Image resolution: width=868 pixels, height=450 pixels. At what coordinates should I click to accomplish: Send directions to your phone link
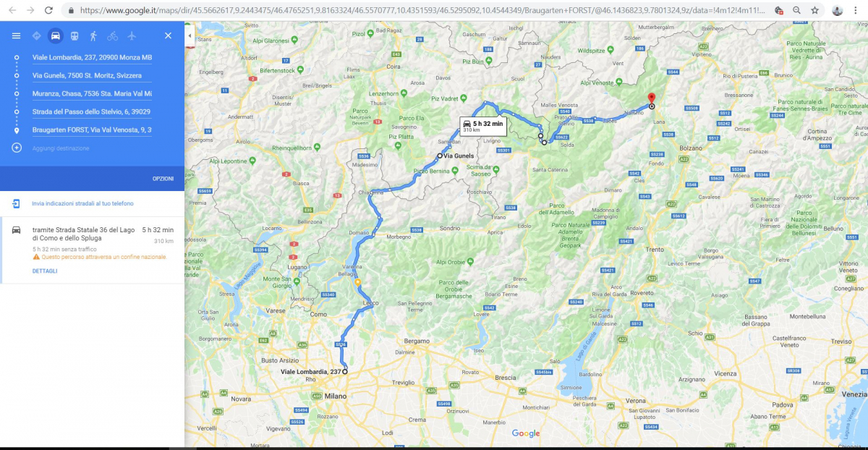click(x=82, y=203)
